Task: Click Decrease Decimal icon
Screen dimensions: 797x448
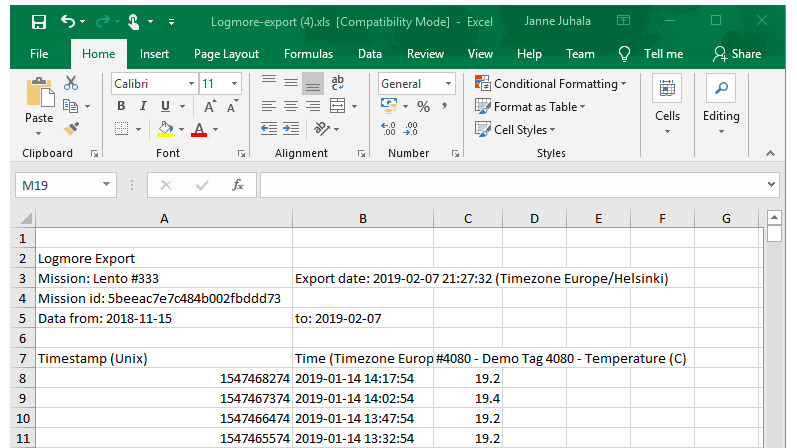Action: 411,129
